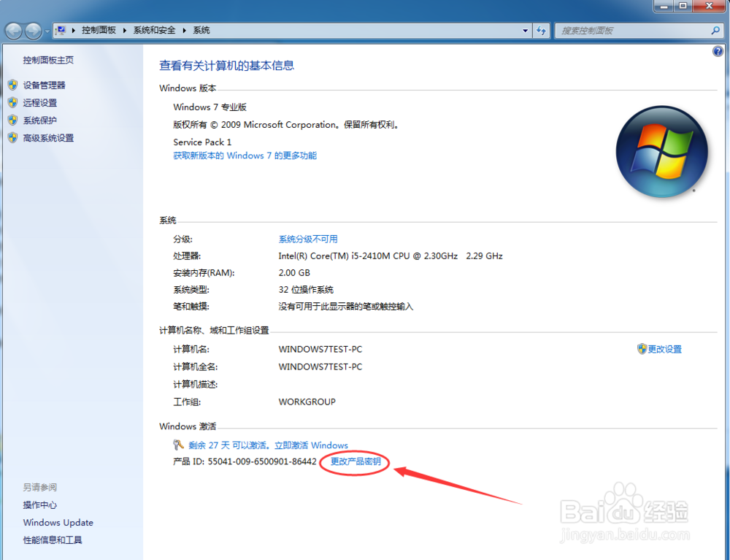Click the shield icon beside 远程设置
This screenshot has height=560, width=730.
13,103
